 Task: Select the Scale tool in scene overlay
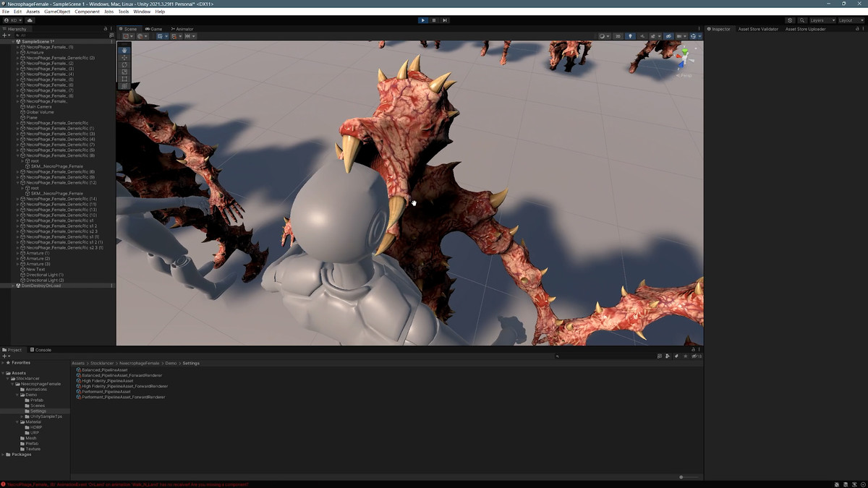124,72
